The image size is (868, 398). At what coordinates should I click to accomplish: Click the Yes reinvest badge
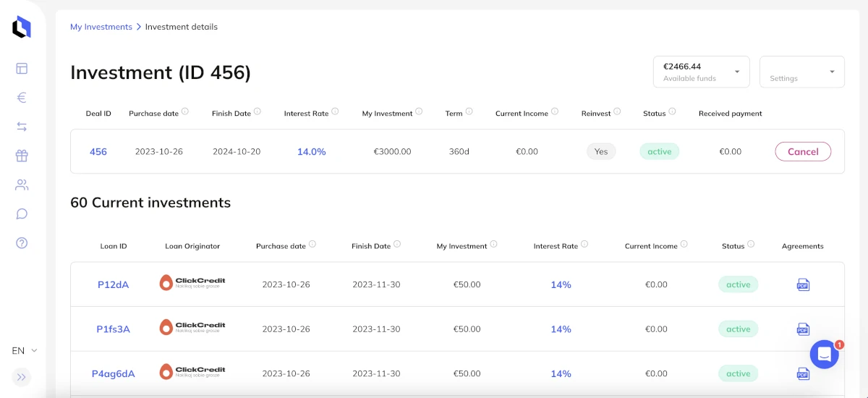click(601, 151)
